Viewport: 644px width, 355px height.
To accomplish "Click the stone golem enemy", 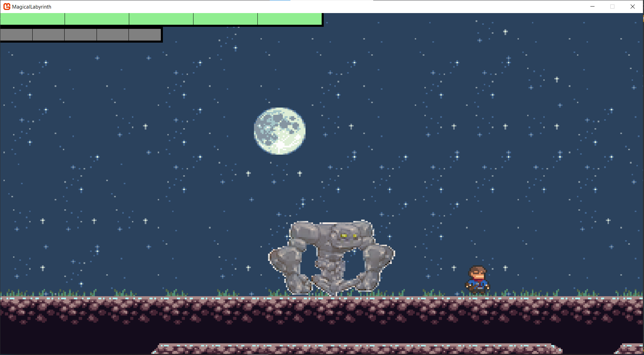I will (332, 258).
